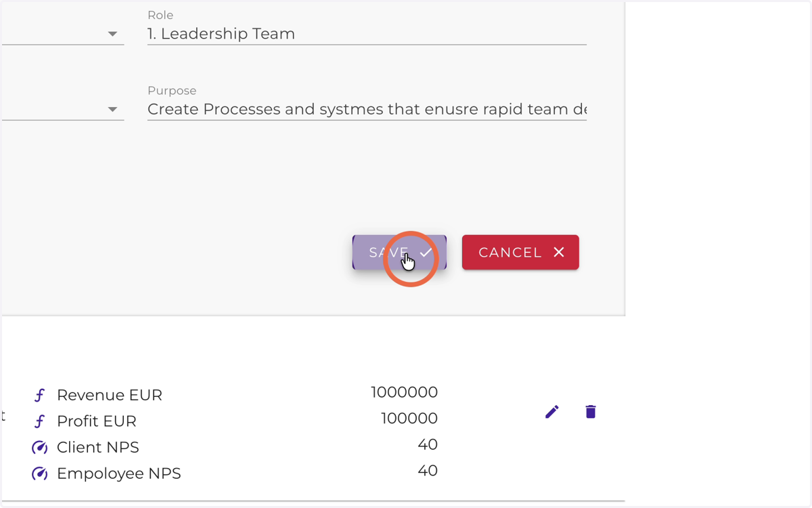Click the Save button text
The image size is (812, 508).
[x=389, y=253]
